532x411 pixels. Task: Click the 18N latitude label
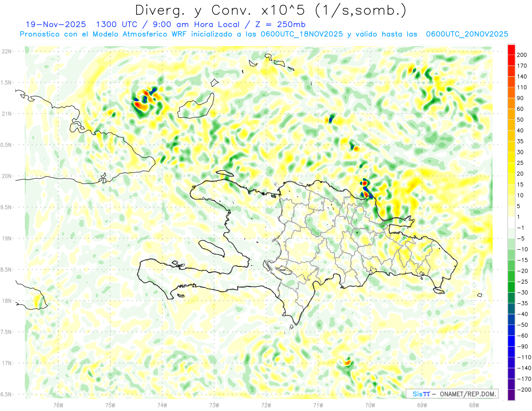pyautogui.click(x=7, y=301)
